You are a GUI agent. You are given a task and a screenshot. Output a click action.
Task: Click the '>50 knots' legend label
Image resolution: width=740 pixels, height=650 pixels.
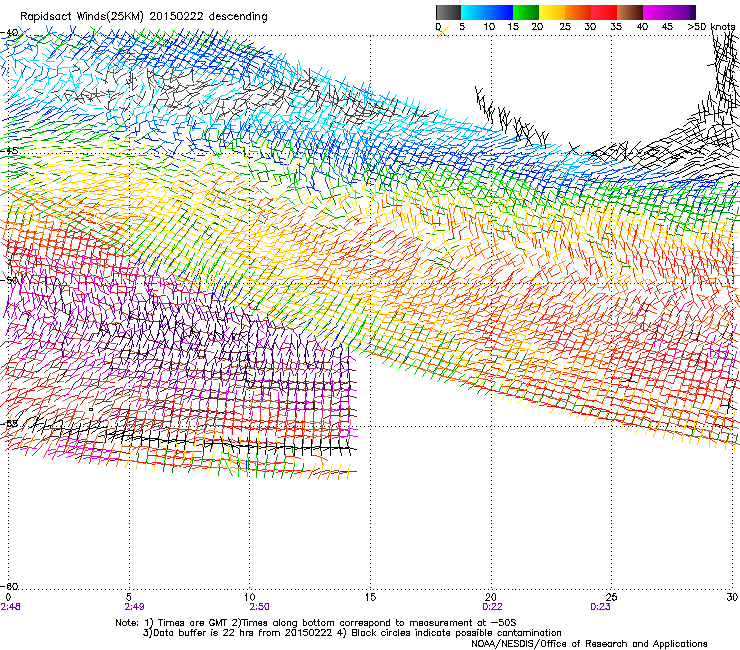tap(711, 27)
